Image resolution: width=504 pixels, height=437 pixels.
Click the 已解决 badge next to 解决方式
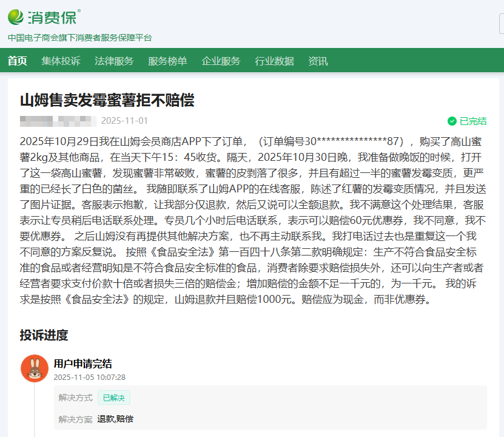click(114, 398)
